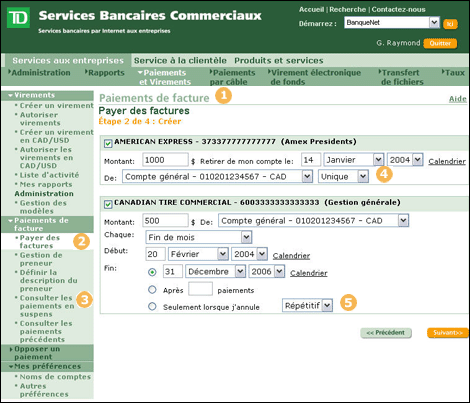The width and height of the screenshot is (470, 403).
Task: Open the Décembre month dropdown
Action: tap(215, 271)
